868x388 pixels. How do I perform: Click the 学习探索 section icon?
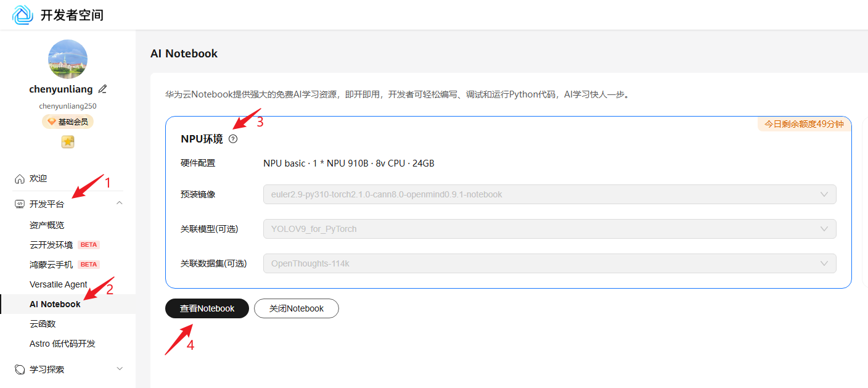pyautogui.click(x=20, y=369)
